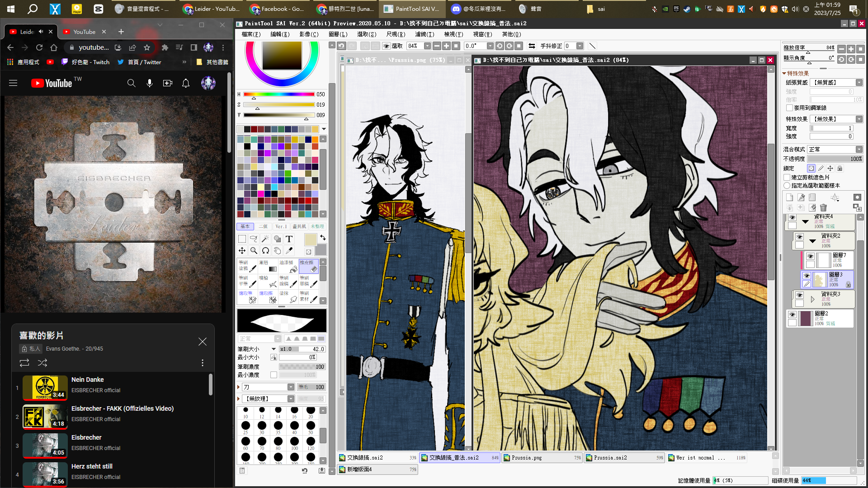Image resolution: width=868 pixels, height=488 pixels.
Task: Open the zoom percentage dropdown in toolbar
Action: pyautogui.click(x=427, y=46)
